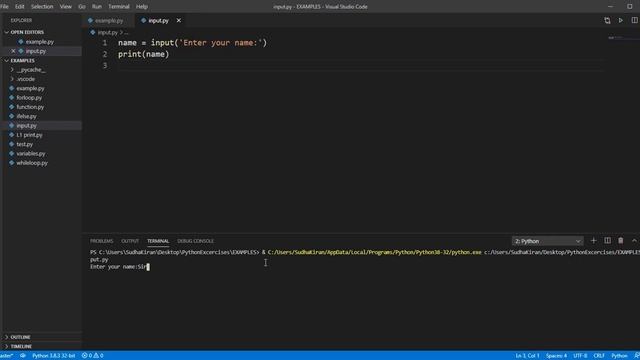Open the Go menu
Image resolution: width=640 pixels, height=360 pixels.
point(82,7)
